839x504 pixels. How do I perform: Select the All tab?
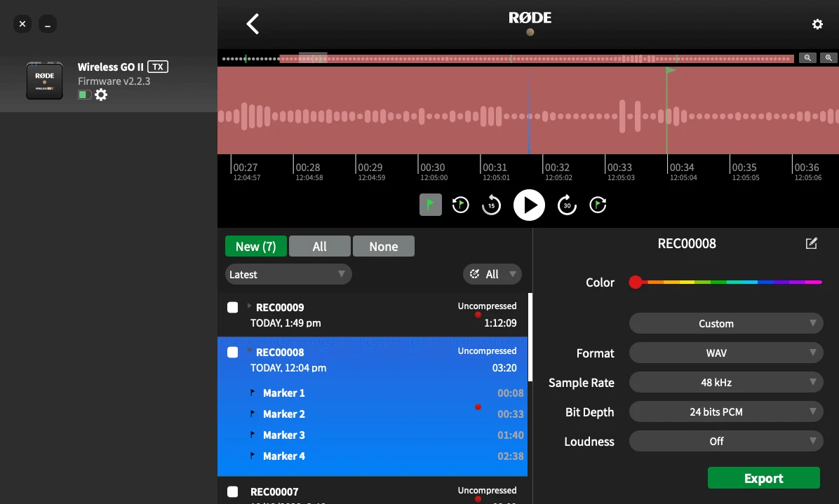319,246
